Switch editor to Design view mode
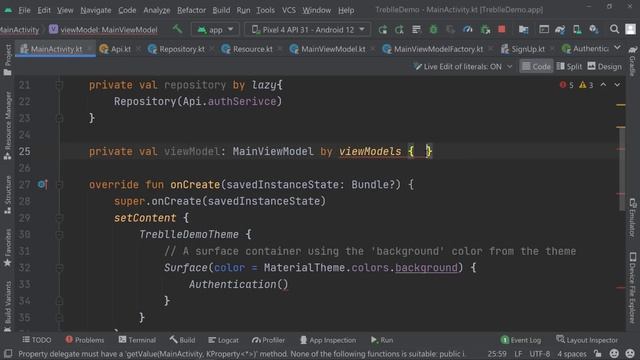The height and width of the screenshot is (360, 640). (x=604, y=67)
